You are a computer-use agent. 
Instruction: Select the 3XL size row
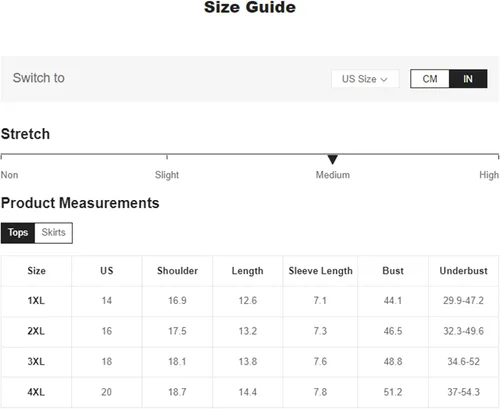click(x=250, y=362)
